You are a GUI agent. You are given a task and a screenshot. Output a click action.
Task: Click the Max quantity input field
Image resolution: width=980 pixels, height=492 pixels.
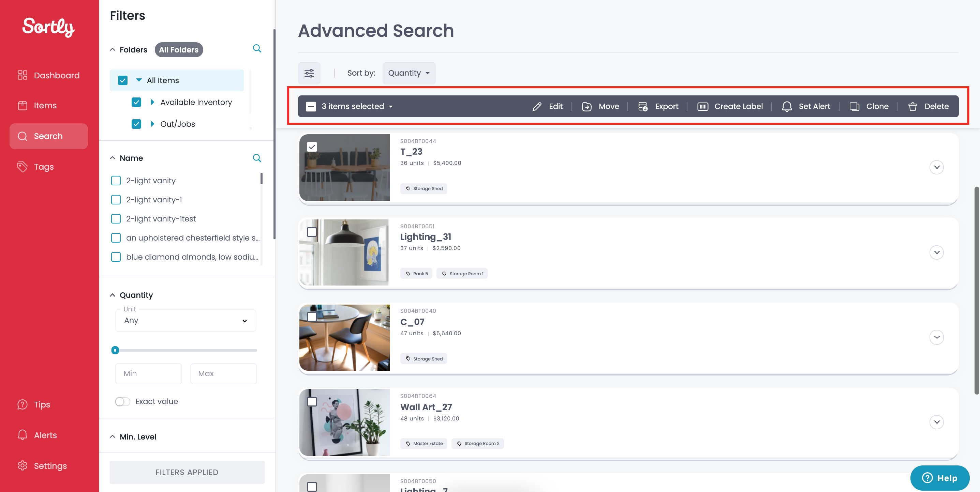click(223, 374)
